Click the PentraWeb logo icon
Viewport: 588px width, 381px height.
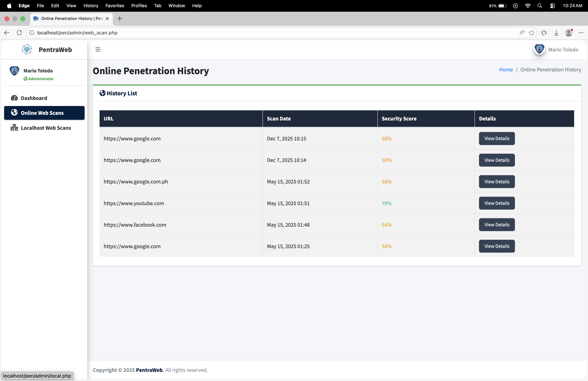coord(27,49)
